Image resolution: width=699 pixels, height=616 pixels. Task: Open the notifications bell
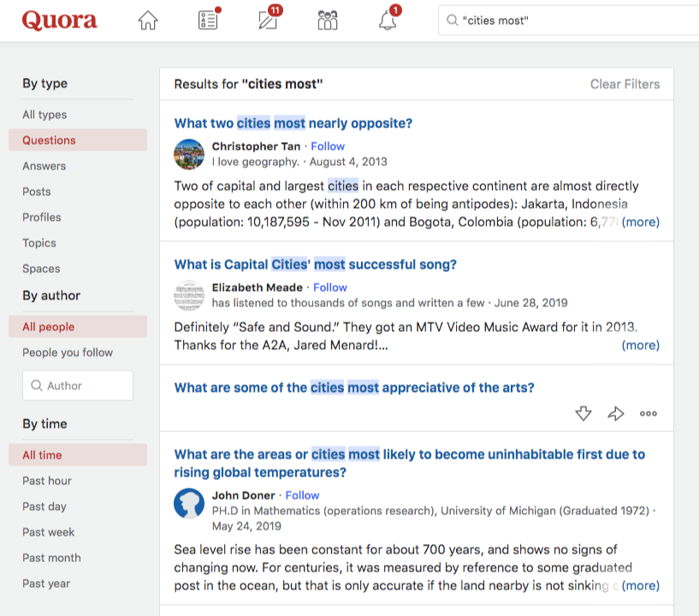coord(388,20)
